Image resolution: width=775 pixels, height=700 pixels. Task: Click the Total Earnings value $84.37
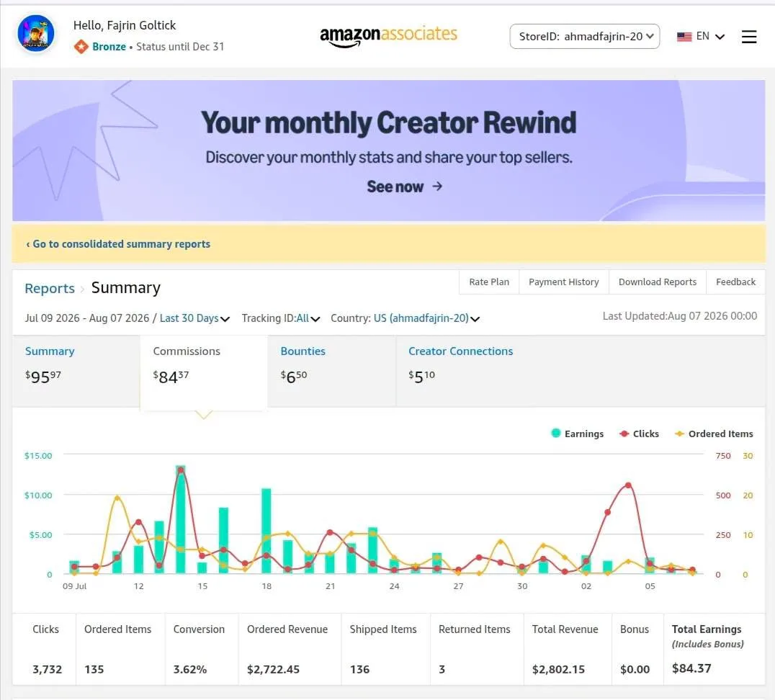(691, 668)
